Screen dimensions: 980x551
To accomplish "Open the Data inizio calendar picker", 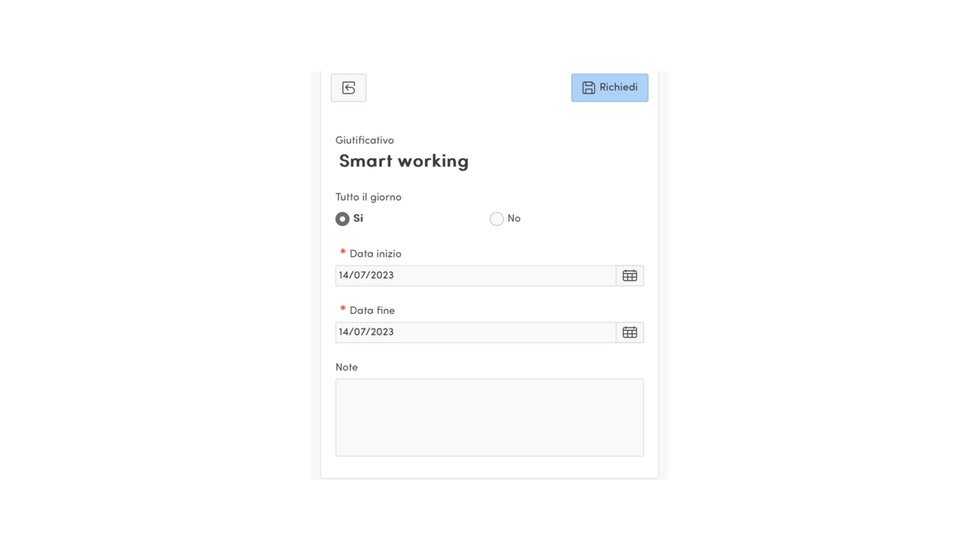I will pos(629,275).
